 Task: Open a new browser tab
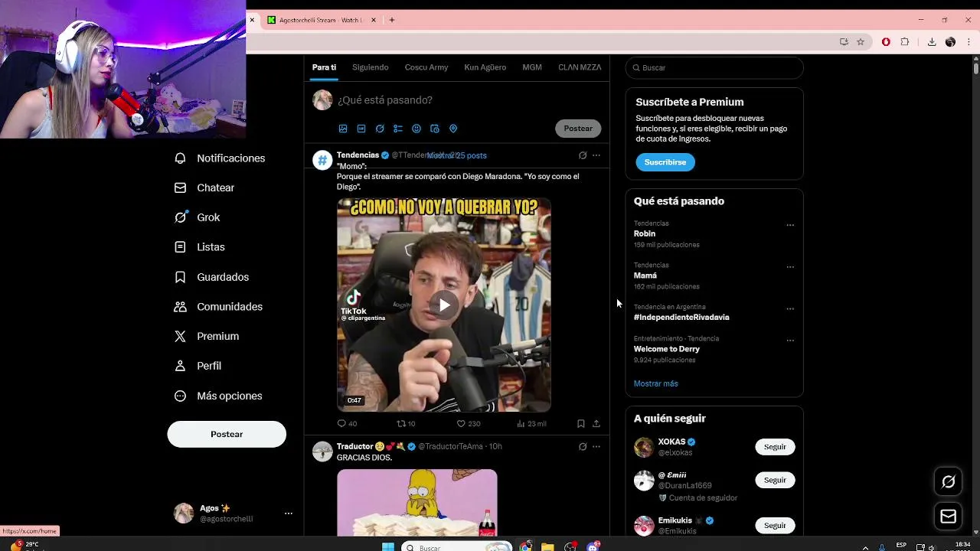coord(392,20)
